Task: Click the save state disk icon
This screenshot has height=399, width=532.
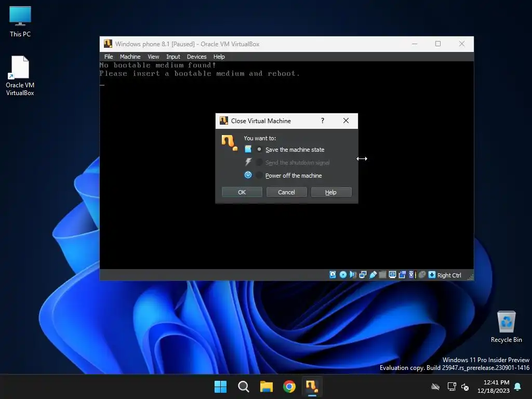Action: coord(248,149)
